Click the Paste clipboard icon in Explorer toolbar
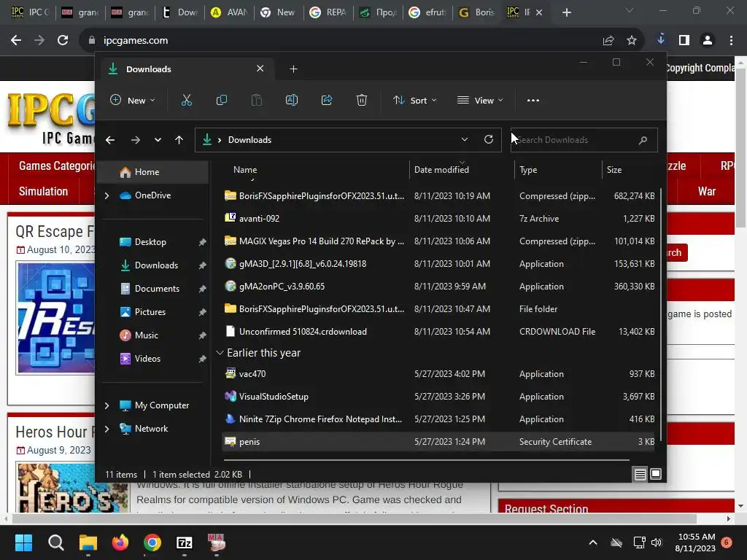Viewport: 747px width, 560px height. (x=256, y=101)
